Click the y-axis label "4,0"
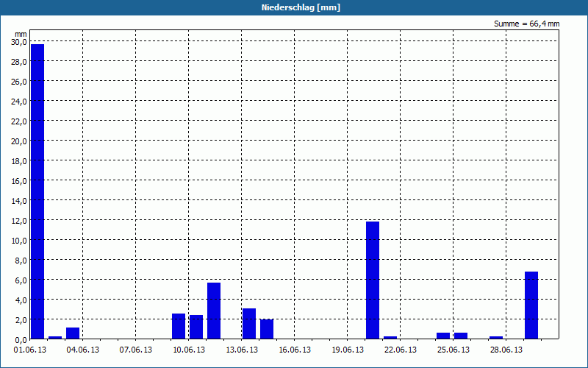 (x=21, y=300)
